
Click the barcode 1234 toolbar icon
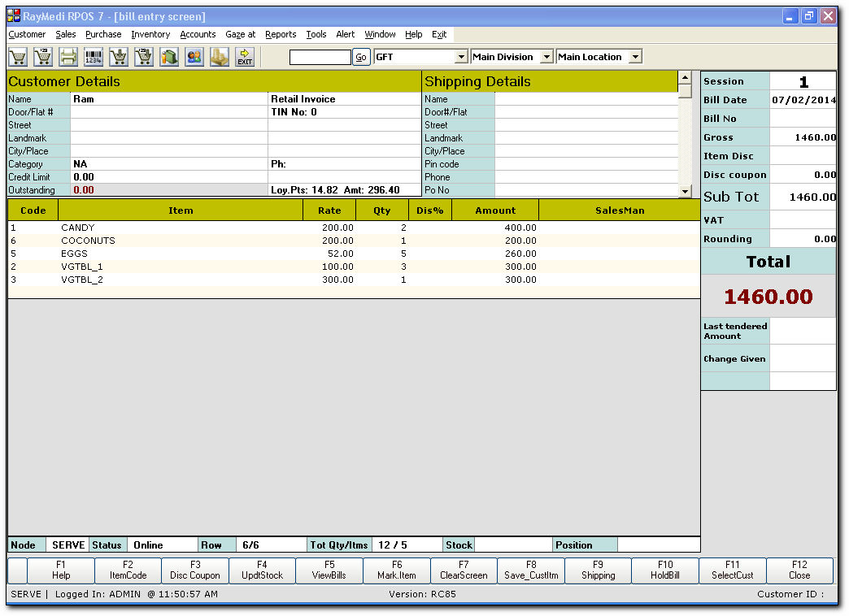(94, 57)
